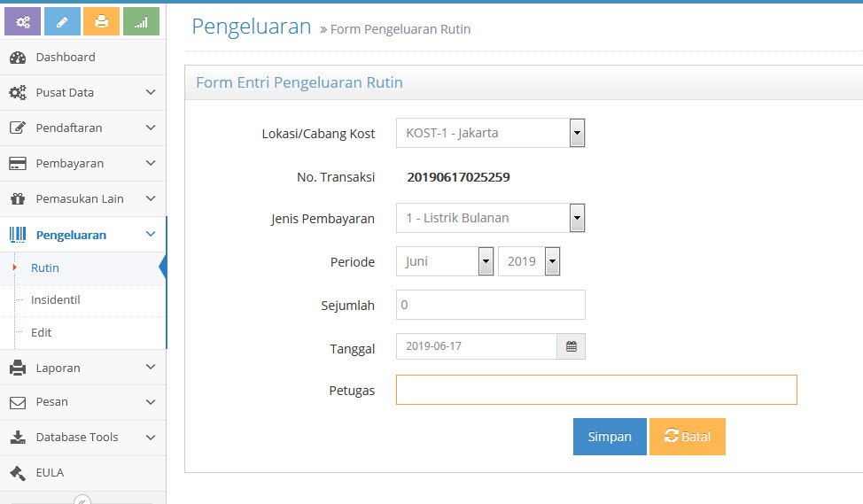863x504 pixels.
Task: Expand the Laporan submenu chevron
Action: pos(151,367)
